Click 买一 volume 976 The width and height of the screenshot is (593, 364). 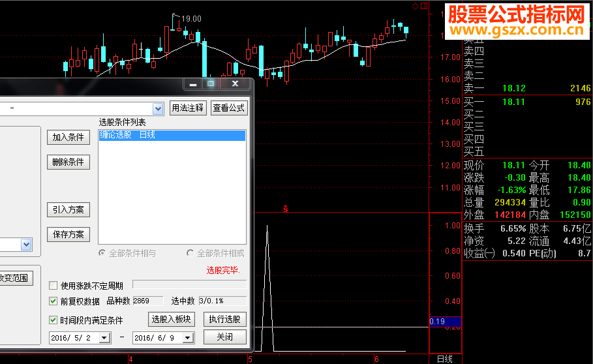[583, 102]
